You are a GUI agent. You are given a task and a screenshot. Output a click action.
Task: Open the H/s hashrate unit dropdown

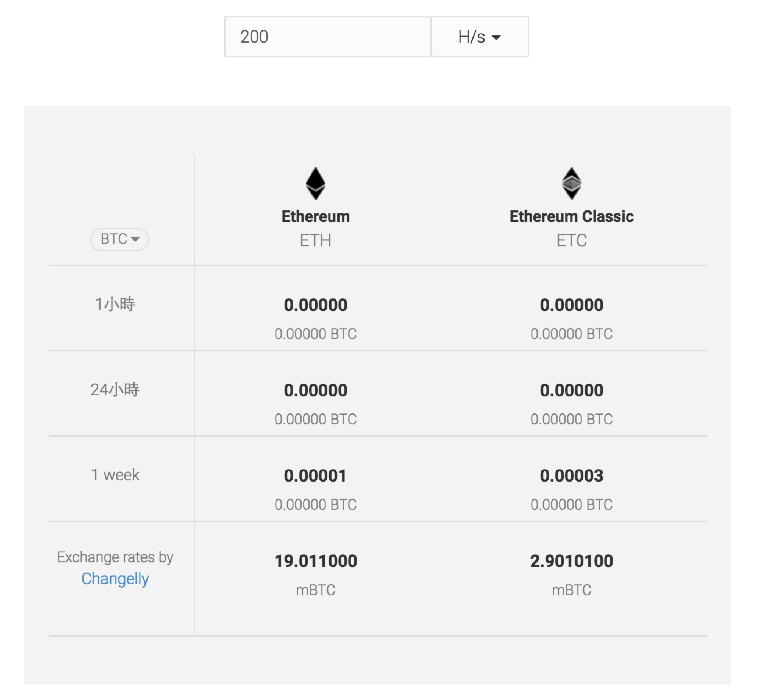pos(480,37)
